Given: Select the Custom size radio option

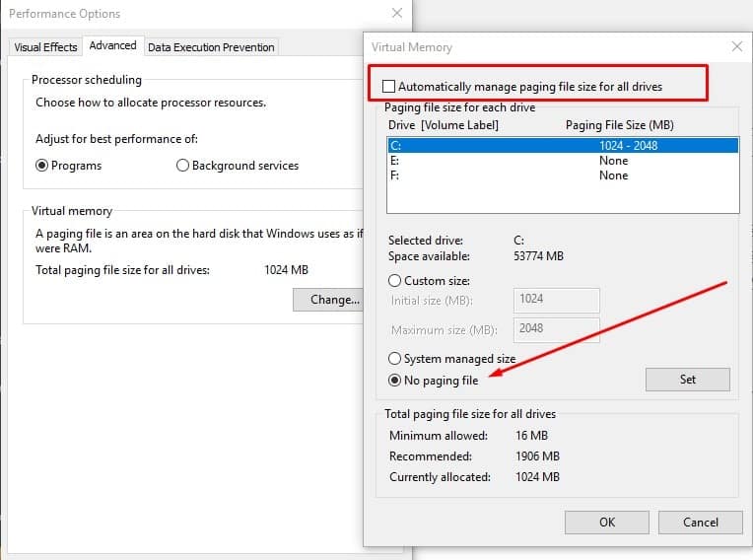Looking at the screenshot, I should click(394, 280).
